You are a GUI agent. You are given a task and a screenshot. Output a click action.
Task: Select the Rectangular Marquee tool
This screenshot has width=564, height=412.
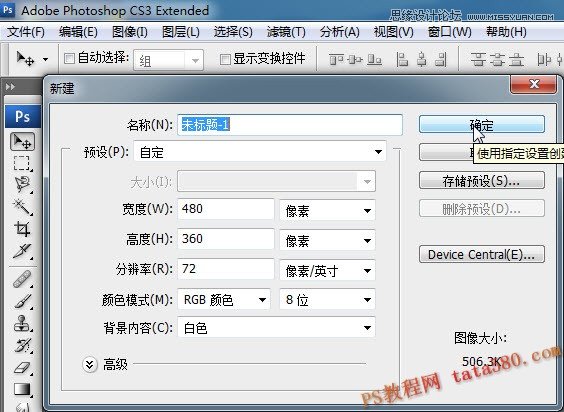tap(22, 163)
